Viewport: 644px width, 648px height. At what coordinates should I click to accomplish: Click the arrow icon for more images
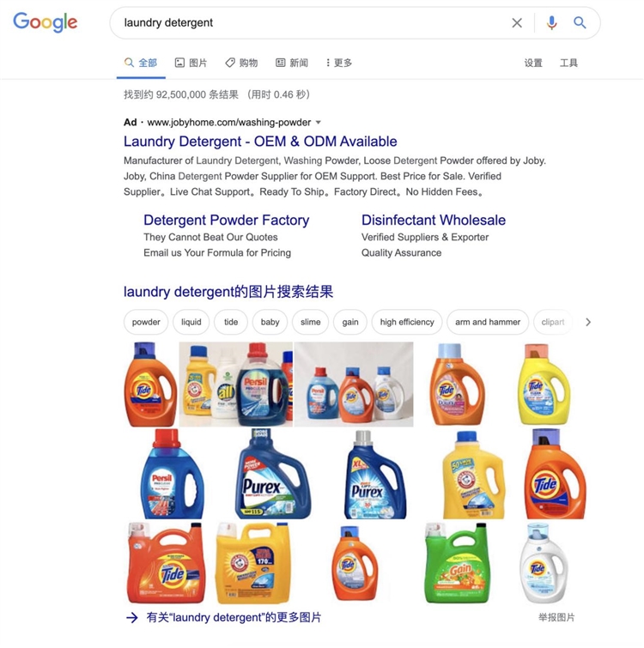point(132,618)
